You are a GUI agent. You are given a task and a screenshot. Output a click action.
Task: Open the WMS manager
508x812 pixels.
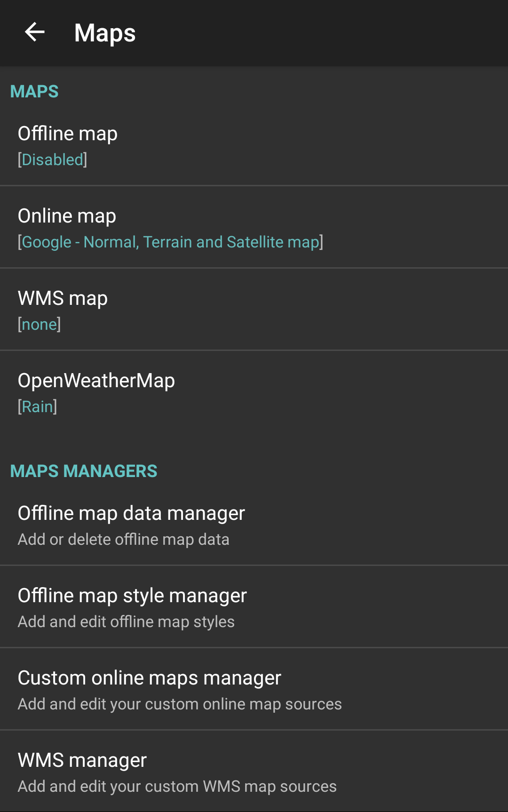click(x=82, y=760)
